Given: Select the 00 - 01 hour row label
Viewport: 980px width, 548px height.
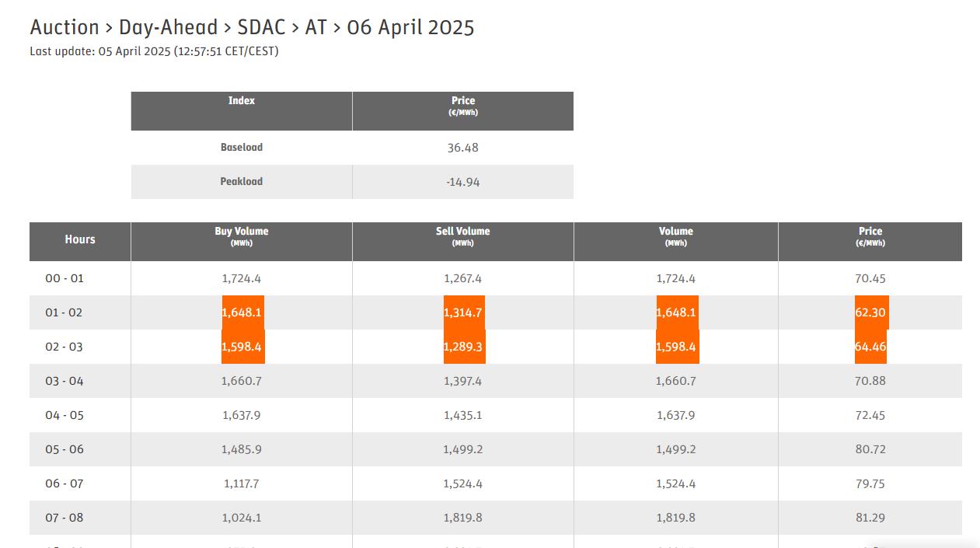Looking at the screenshot, I should coord(64,278).
